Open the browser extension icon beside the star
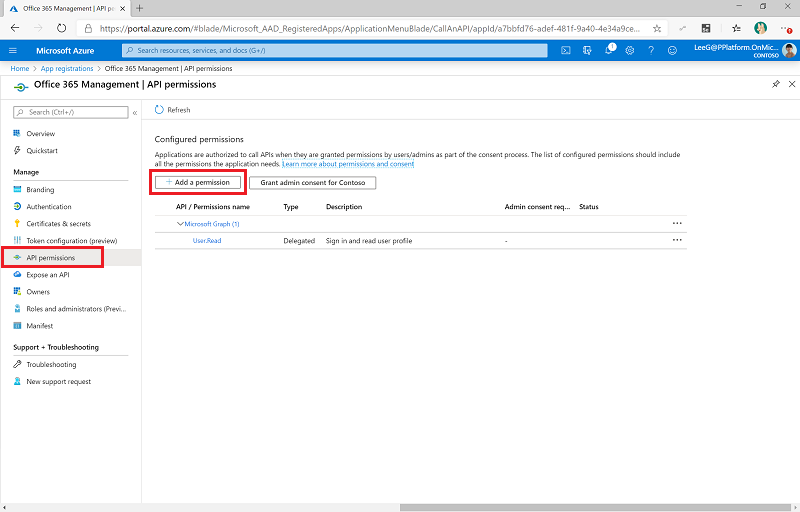Image resolution: width=800 pixels, height=512 pixels. tap(682, 29)
